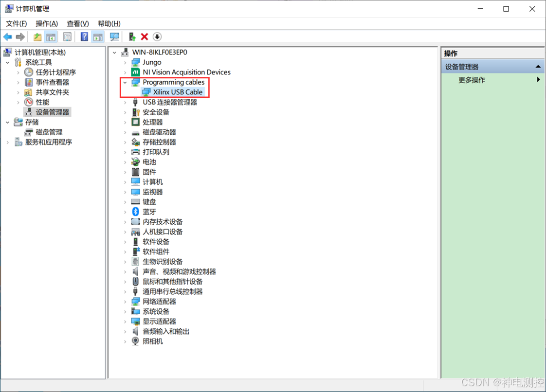Click the Forward arrow toolbar icon
Viewport: 546px width, 392px height.
coord(20,36)
